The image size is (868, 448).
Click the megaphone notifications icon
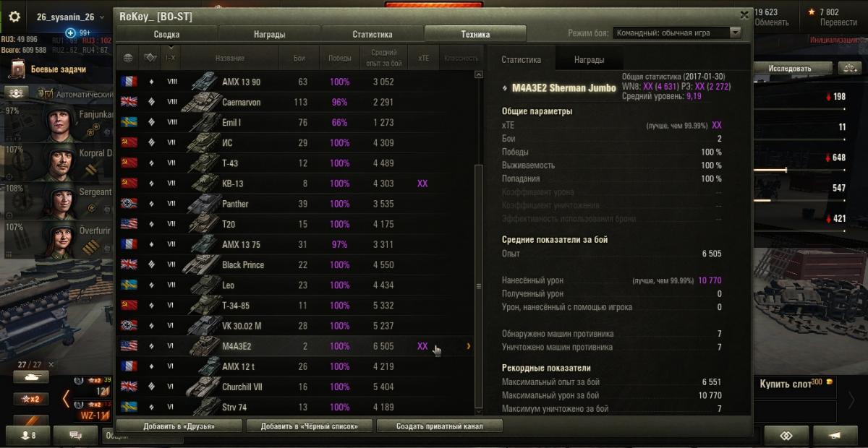pyautogui.click(x=835, y=436)
